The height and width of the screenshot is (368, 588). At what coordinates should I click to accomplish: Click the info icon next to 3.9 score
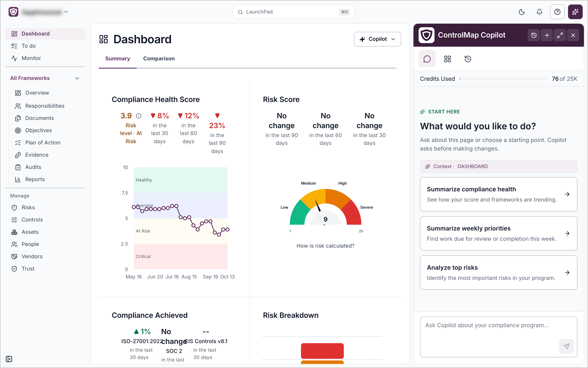[139, 116]
